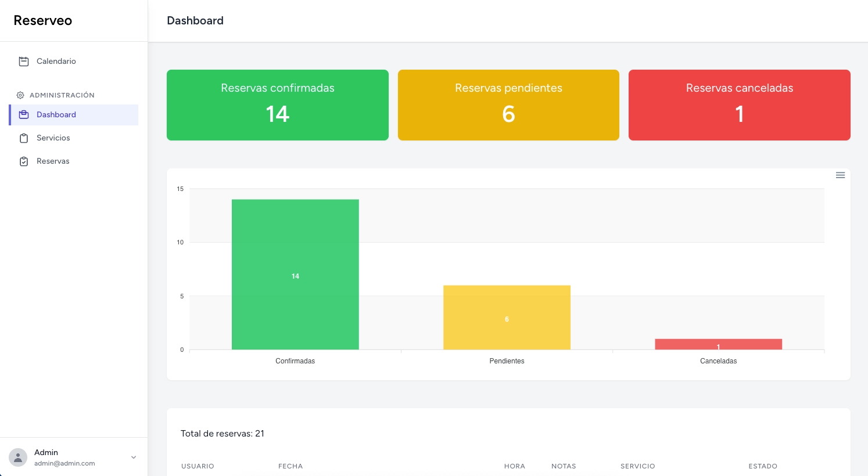The image size is (868, 476).
Task: Click the Canceladas bar in the chart
Action: (x=719, y=345)
